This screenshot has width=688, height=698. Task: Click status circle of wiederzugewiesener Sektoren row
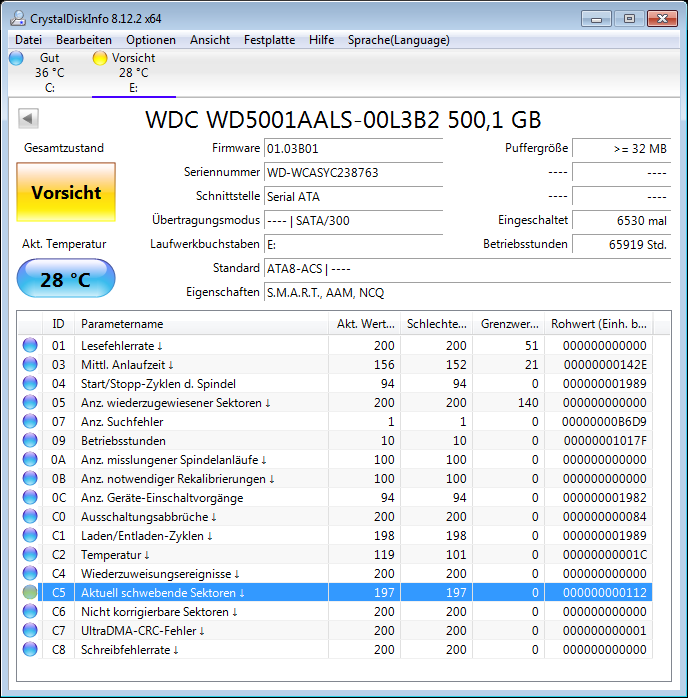click(x=30, y=402)
